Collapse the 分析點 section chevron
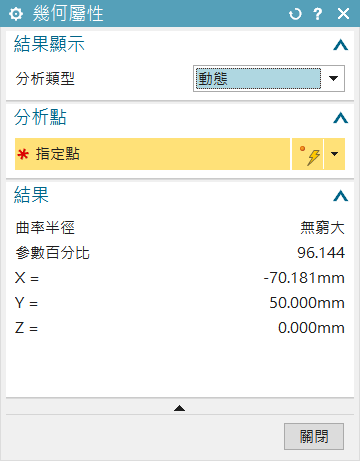The image size is (360, 461). [341, 118]
